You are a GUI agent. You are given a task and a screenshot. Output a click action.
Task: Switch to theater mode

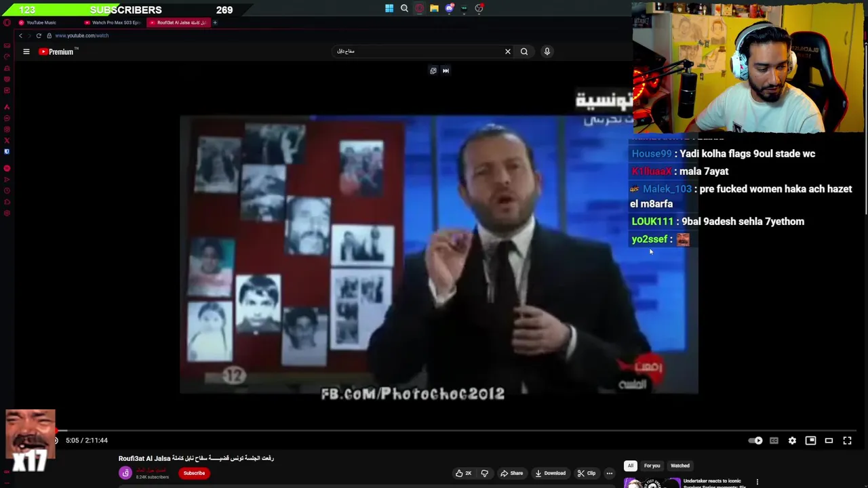tap(829, 441)
